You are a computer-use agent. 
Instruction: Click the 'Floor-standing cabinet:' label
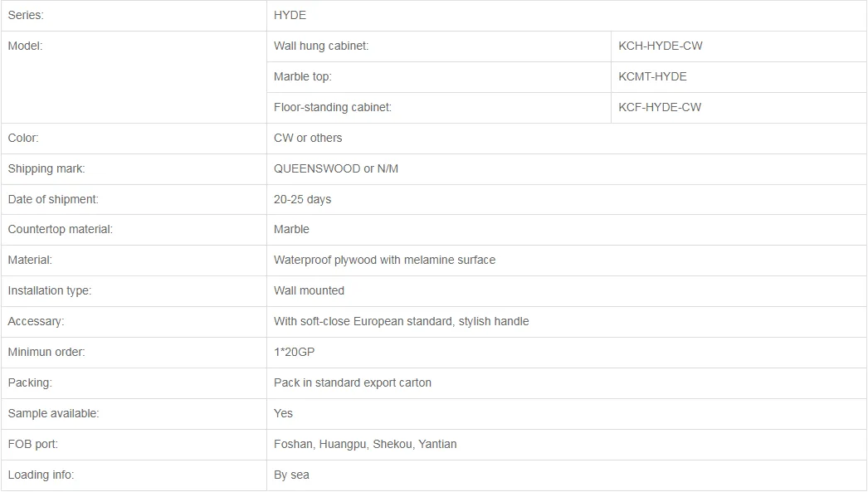[x=332, y=107]
